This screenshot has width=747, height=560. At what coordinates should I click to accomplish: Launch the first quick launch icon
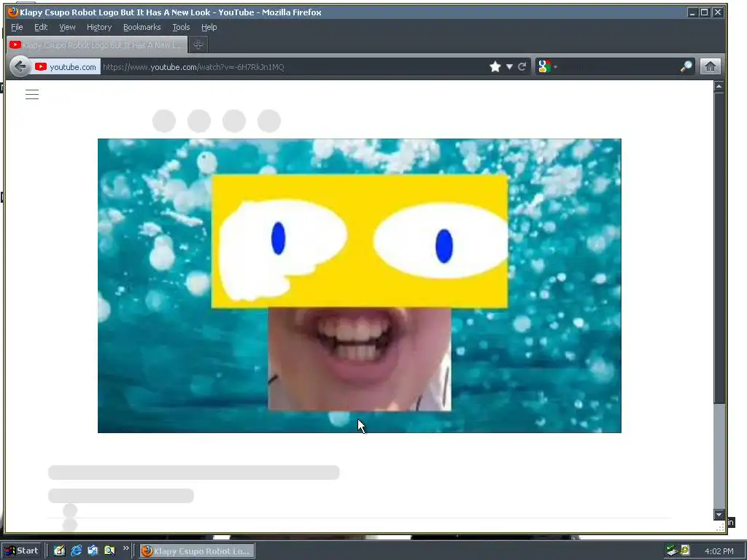coord(59,551)
